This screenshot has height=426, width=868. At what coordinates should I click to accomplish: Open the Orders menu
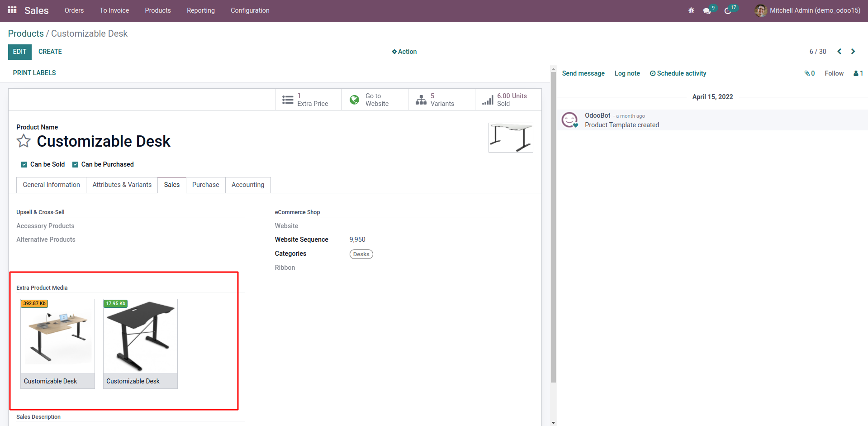74,10
